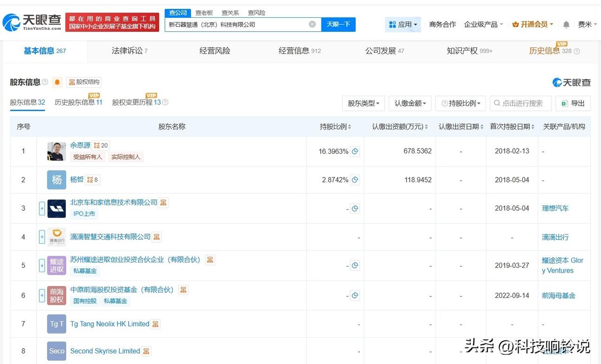Open the 费米 user account menu
The width and height of the screenshot is (601, 364).
click(587, 24)
